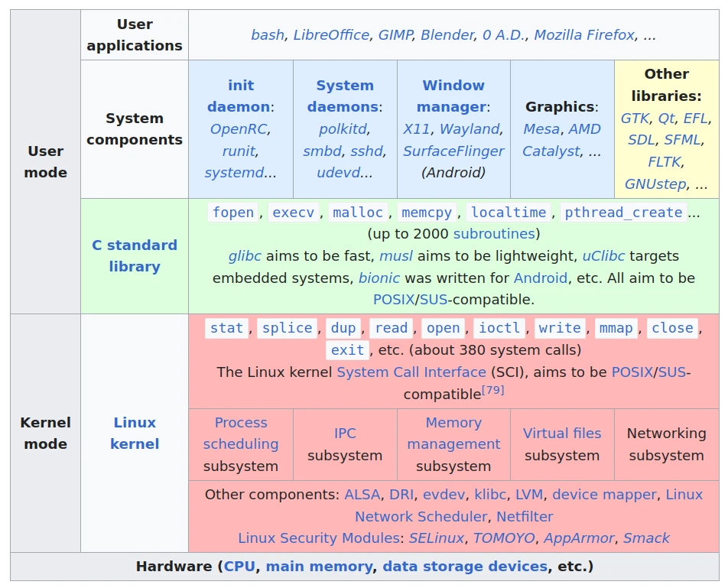Click the Mozilla Firefox link
The image size is (728, 588).
583,35
